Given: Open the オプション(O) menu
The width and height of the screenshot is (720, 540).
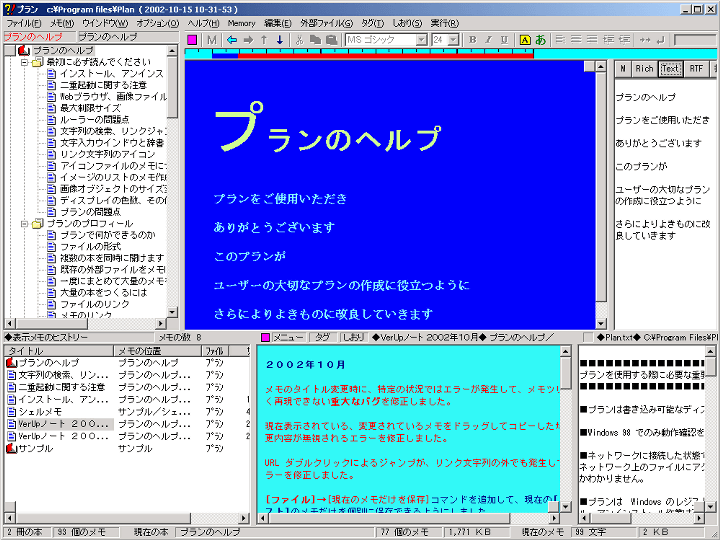Looking at the screenshot, I should (158, 23).
